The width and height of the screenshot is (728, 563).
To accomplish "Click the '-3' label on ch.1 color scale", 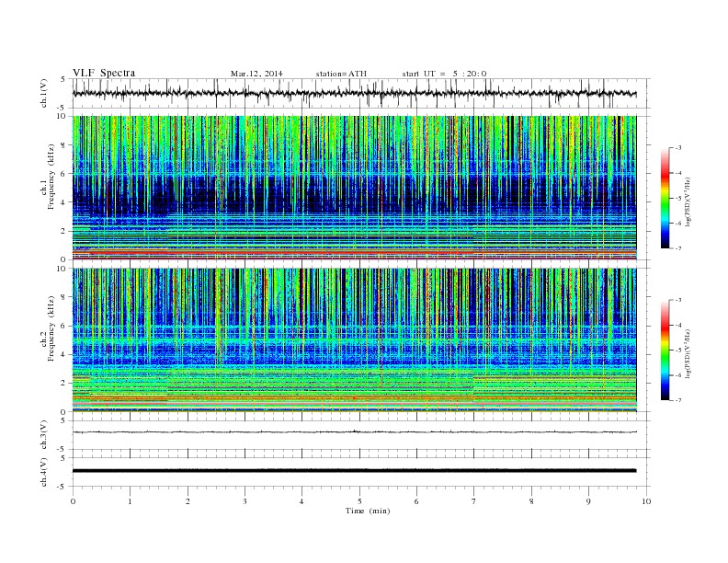I will tap(677, 148).
